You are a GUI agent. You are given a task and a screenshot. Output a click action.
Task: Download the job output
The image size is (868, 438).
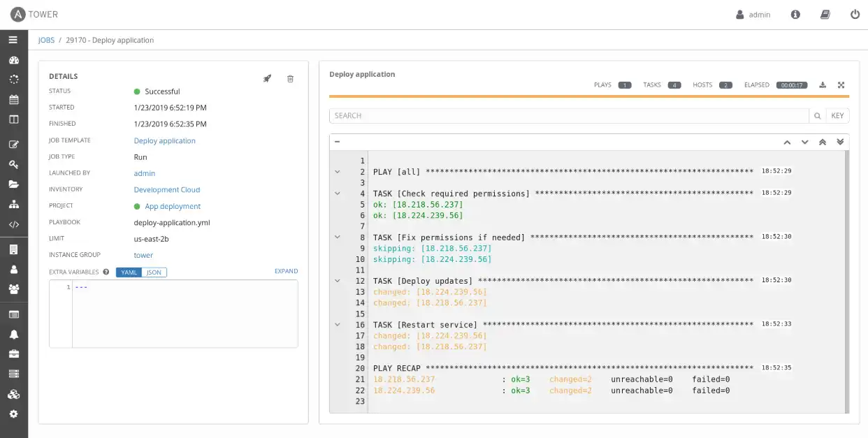pyautogui.click(x=823, y=85)
